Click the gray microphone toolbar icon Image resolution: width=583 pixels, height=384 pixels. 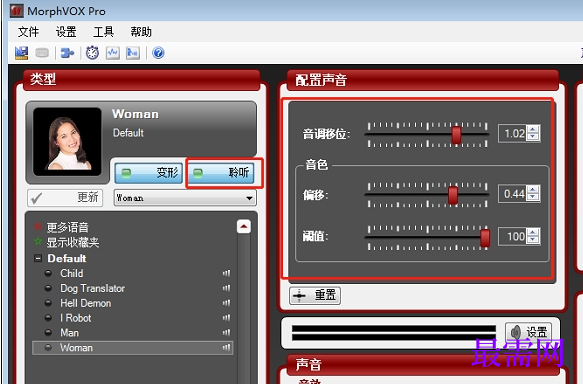42,53
